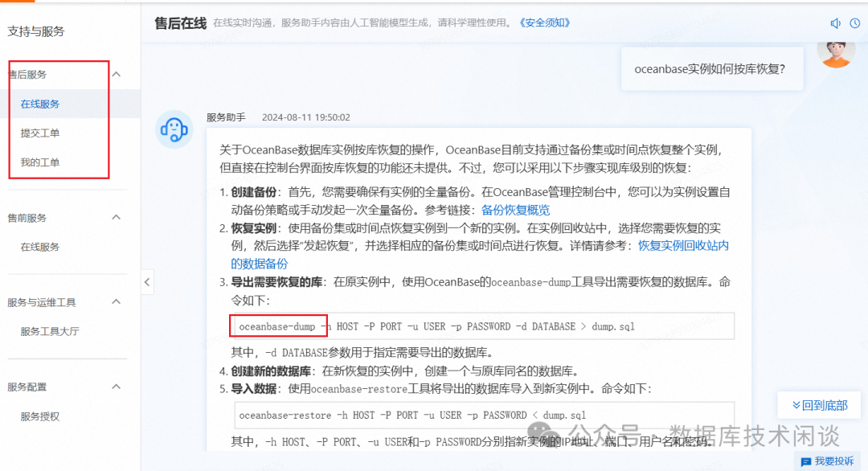Viewport: 868px width, 471px height.
Task: Click user message oceanbase实例如何按库恢复？
Action: 712,69
